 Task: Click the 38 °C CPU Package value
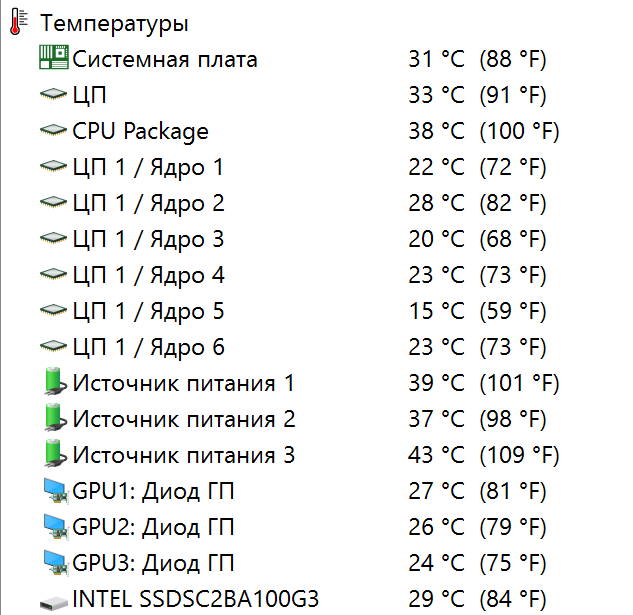(x=437, y=131)
